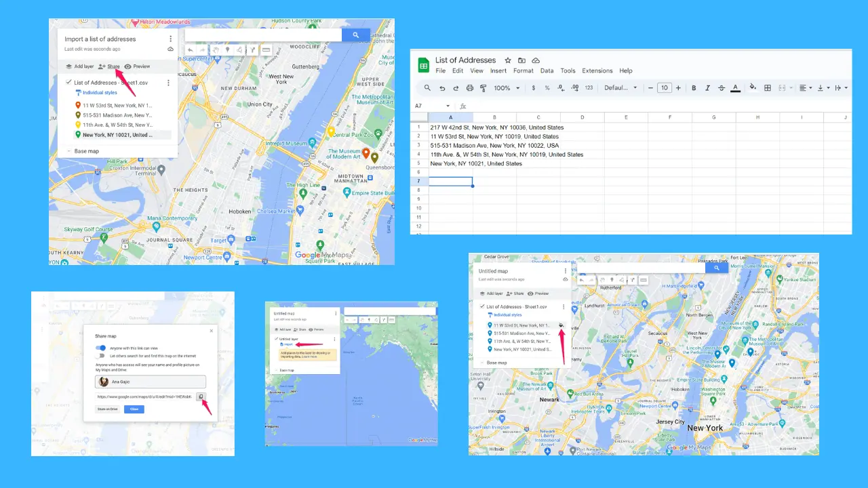This screenshot has width=868, height=488.
Task: Open the Default font dropdown in Sheets
Action: [620, 88]
